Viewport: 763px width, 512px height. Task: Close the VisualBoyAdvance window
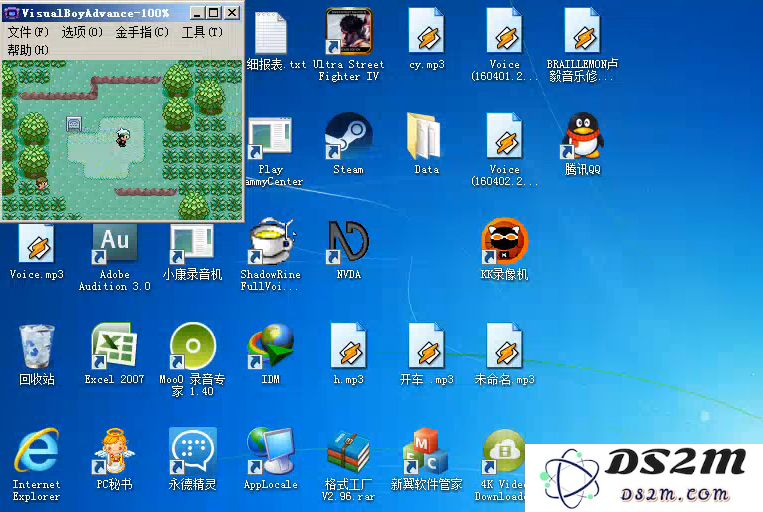232,13
